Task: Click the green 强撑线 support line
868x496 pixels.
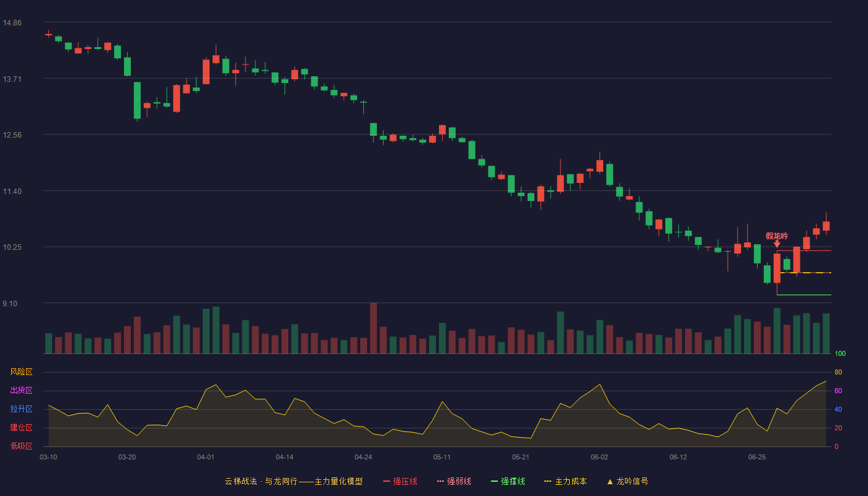Action: pyautogui.click(x=804, y=294)
